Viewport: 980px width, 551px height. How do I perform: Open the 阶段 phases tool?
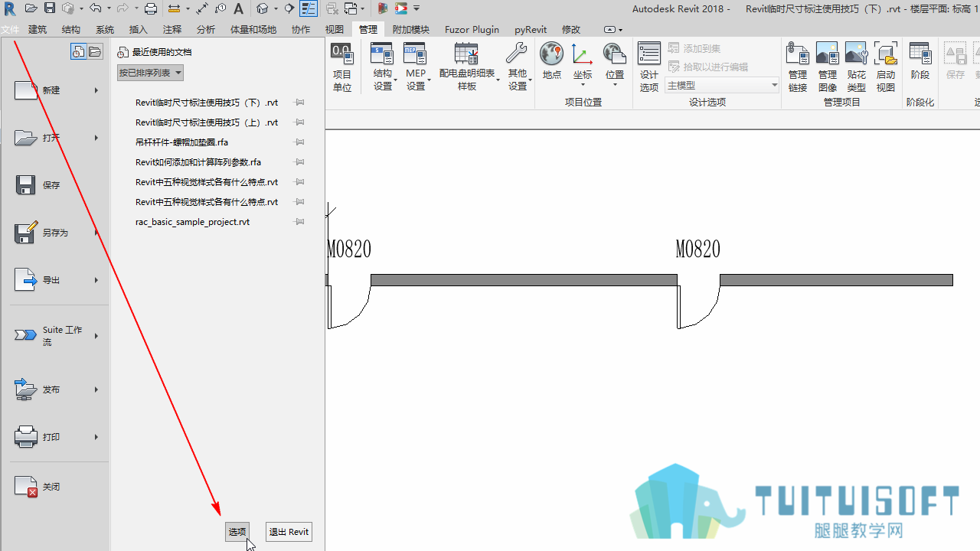920,62
